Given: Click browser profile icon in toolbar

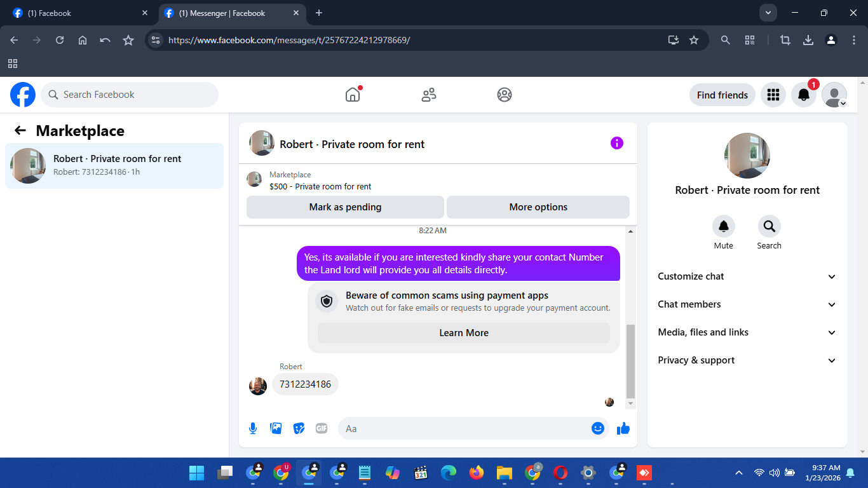Looking at the screenshot, I should 831,40.
